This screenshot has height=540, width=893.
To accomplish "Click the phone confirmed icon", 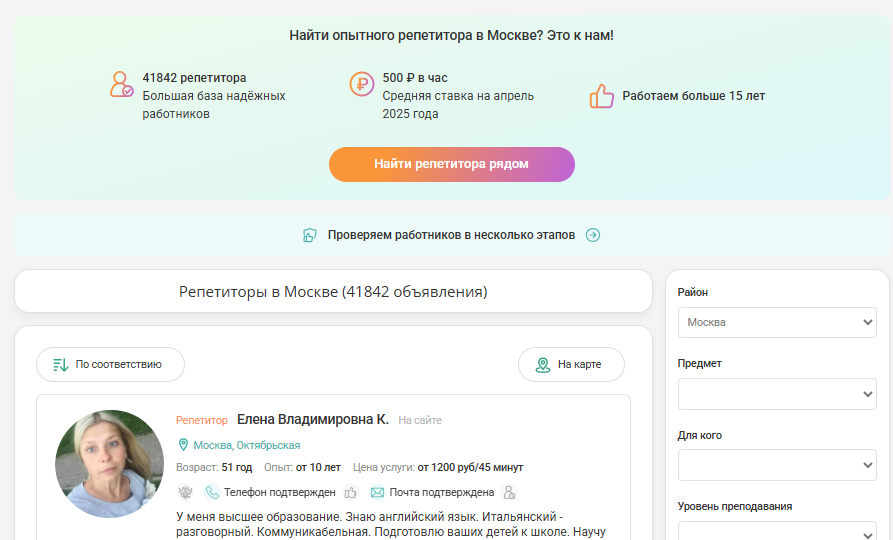I will coord(212,492).
